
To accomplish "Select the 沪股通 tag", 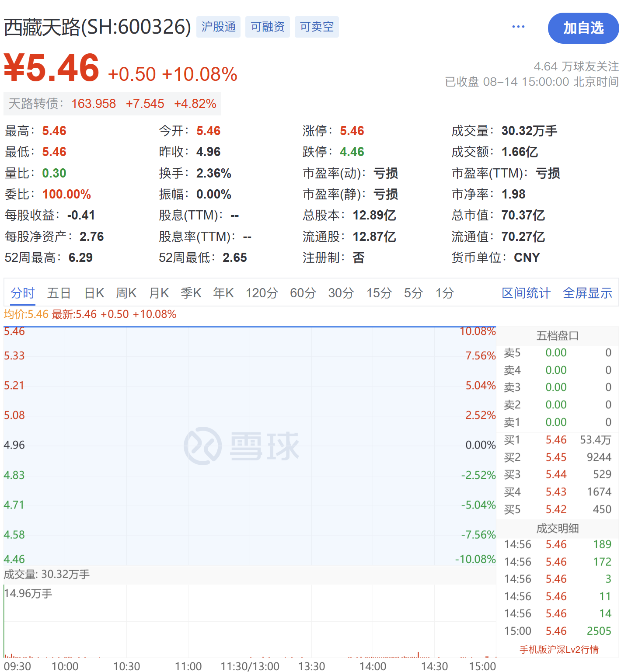I will pos(218,27).
